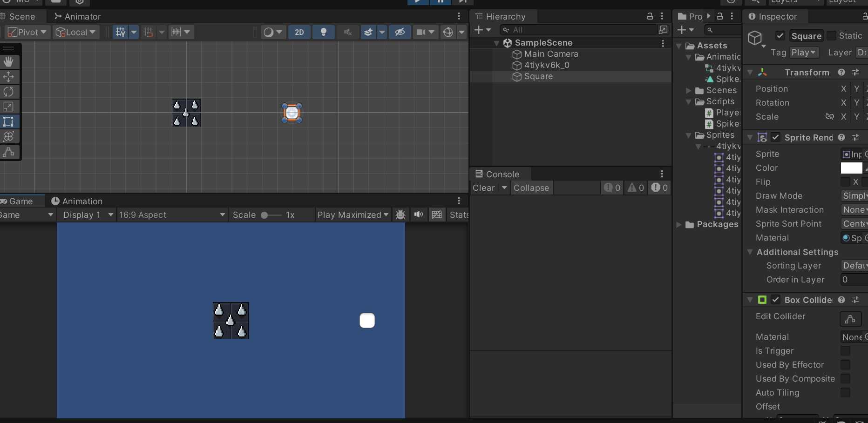
Task: Toggle the Static checkbox in Inspector
Action: coord(831,36)
